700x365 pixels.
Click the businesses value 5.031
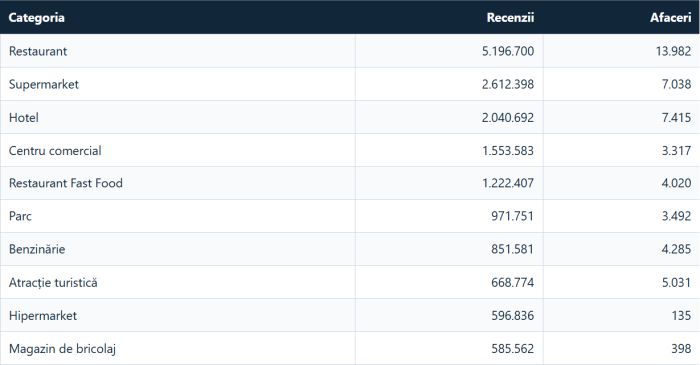coord(676,282)
